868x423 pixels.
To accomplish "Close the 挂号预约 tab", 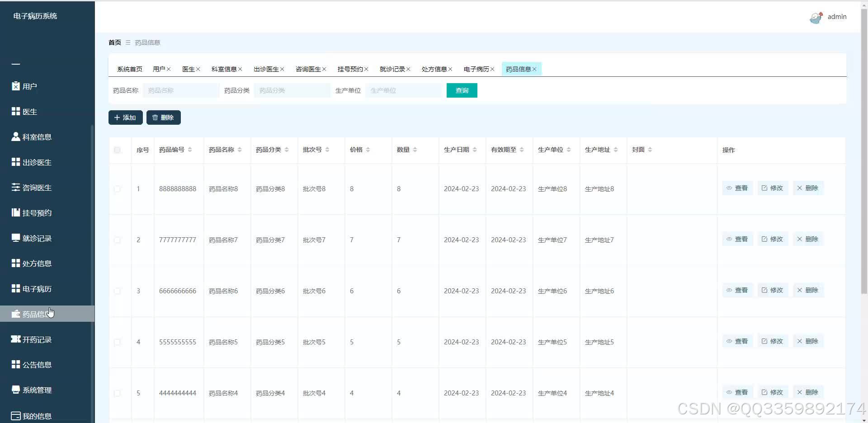I will (366, 69).
